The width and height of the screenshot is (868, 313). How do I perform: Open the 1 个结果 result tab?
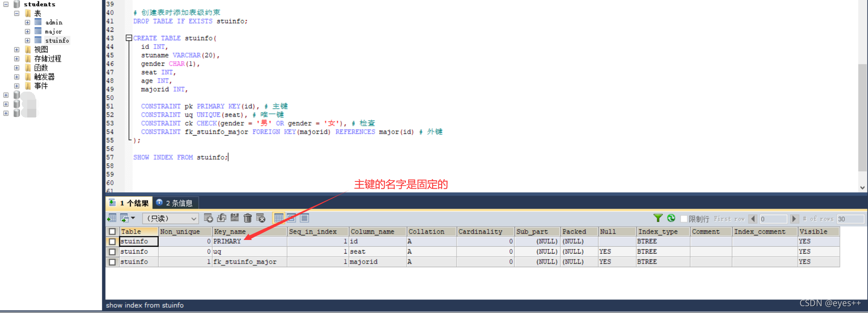click(x=129, y=203)
